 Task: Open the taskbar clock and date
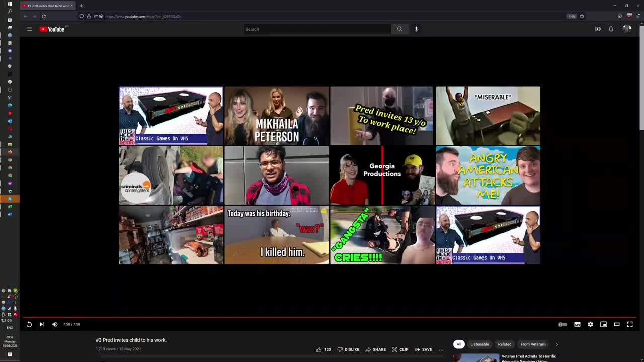pyautogui.click(x=10, y=341)
